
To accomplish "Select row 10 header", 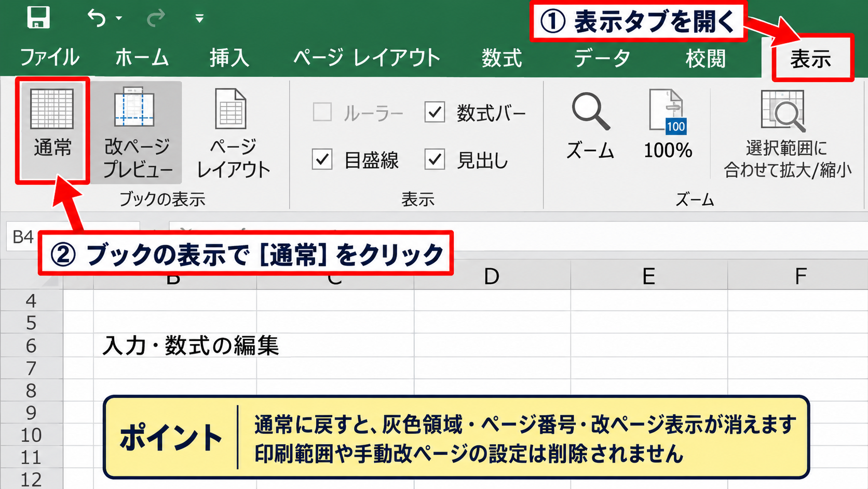I will (x=32, y=435).
